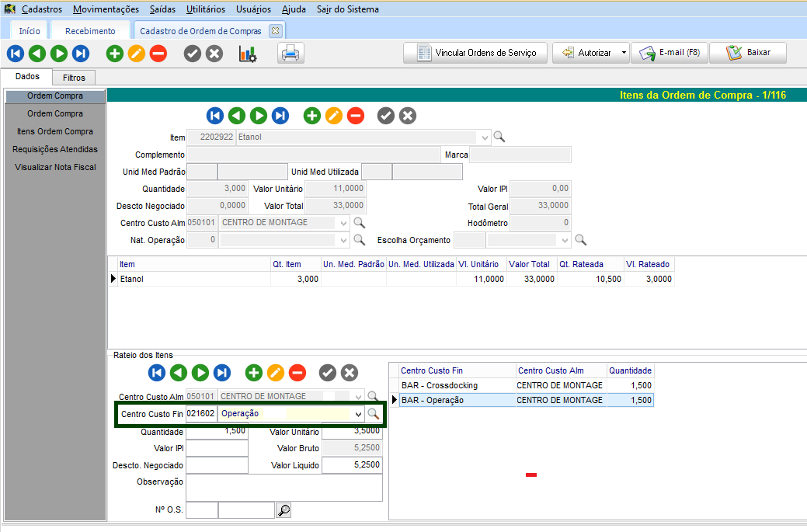Expand the Centro Custo Fin dropdown

tap(358, 414)
